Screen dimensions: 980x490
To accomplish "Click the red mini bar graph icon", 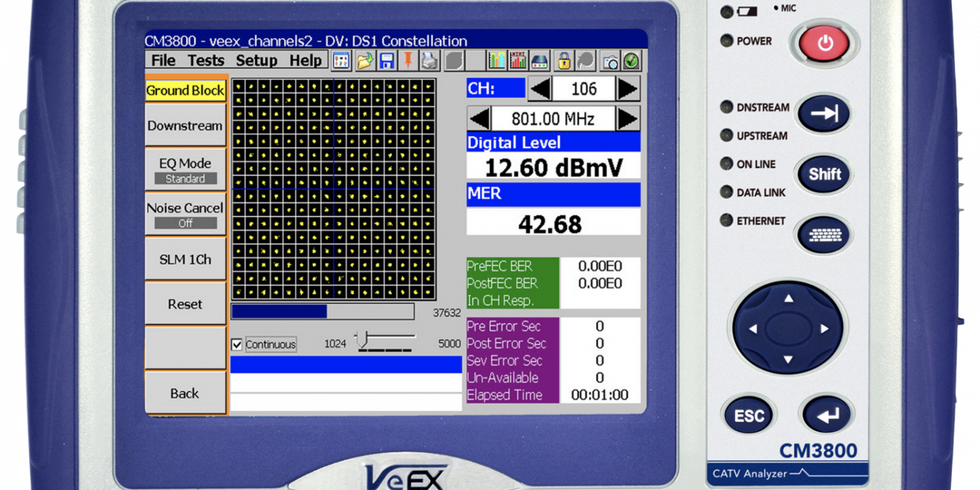I will [x=519, y=61].
